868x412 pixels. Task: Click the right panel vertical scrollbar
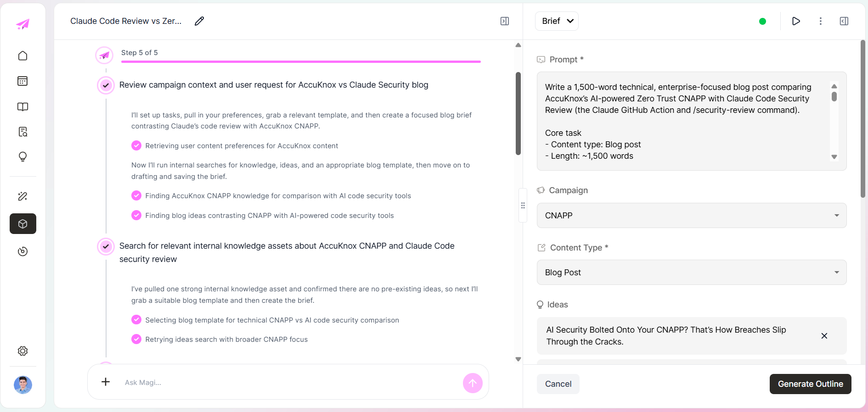click(862, 119)
